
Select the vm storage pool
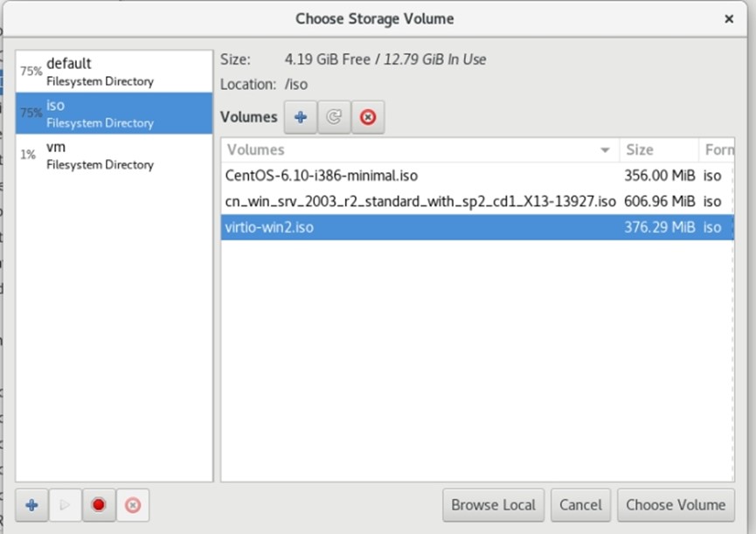[x=114, y=155]
